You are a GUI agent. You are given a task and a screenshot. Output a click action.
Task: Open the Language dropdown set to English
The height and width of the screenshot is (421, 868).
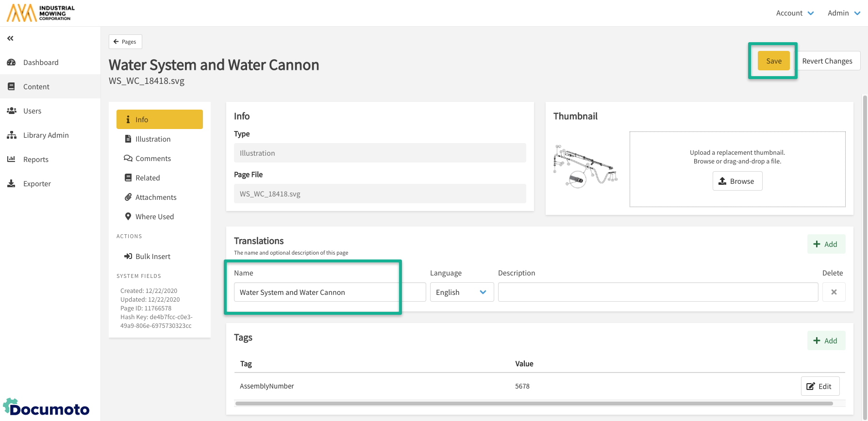tap(461, 292)
